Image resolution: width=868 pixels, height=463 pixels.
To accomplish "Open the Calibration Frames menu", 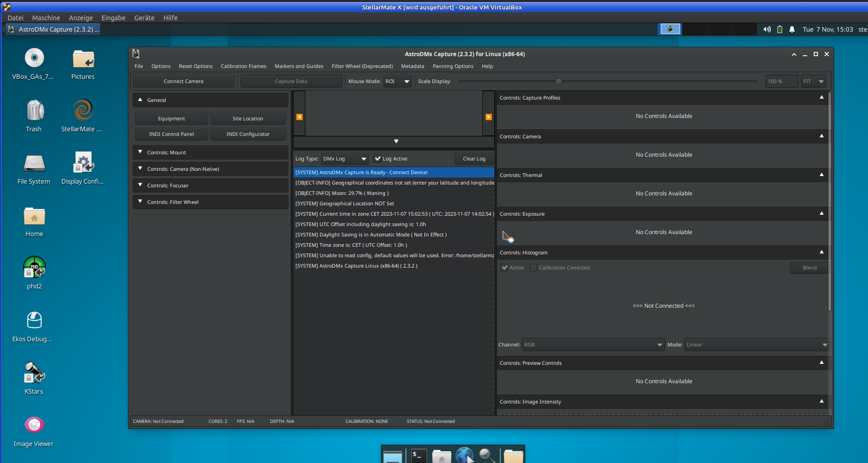I will click(244, 66).
